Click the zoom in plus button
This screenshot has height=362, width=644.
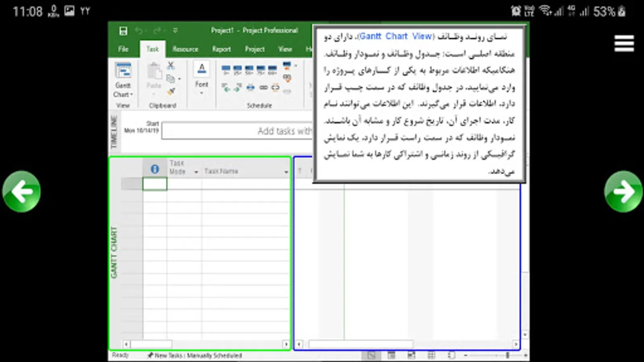pyautogui.click(x=525, y=356)
